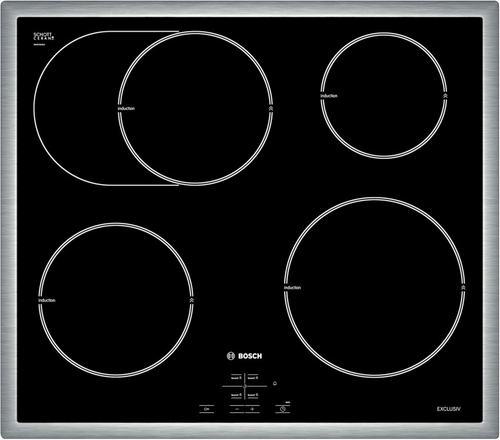Tap the plus power level control

[252, 409]
